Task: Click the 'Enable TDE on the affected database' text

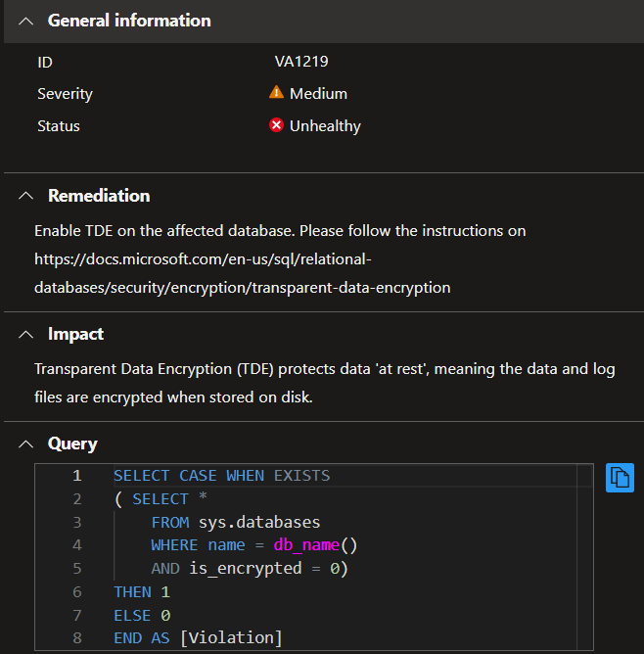Action: coord(164,231)
